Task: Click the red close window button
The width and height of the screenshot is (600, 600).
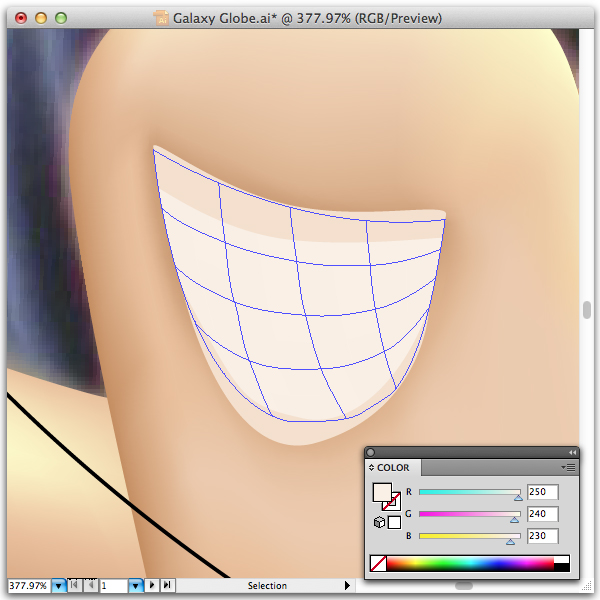Action: [x=21, y=18]
